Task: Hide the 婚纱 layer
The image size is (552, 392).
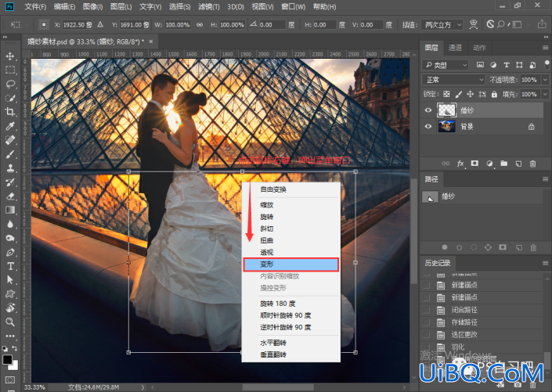Action: (428, 110)
